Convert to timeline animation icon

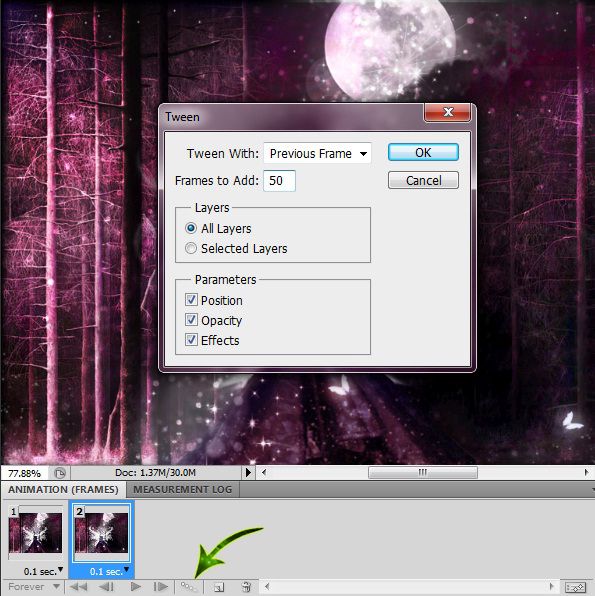click(x=575, y=588)
